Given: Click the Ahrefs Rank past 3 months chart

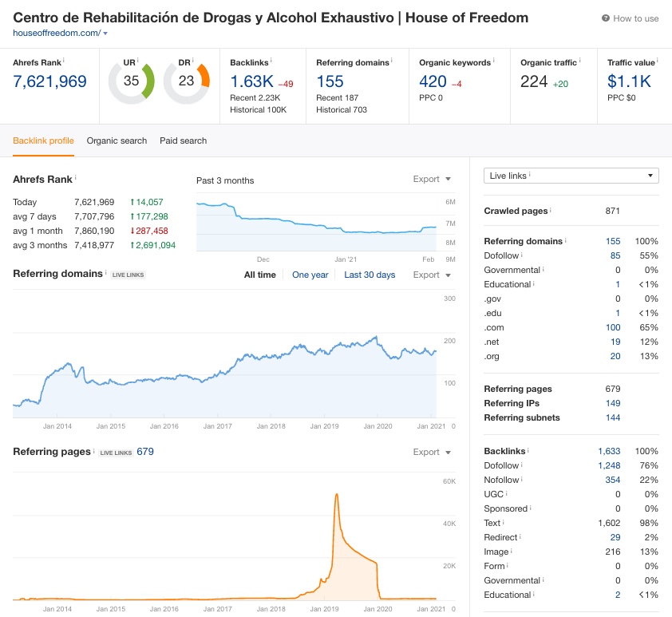Looking at the screenshot, I should pyautogui.click(x=316, y=222).
